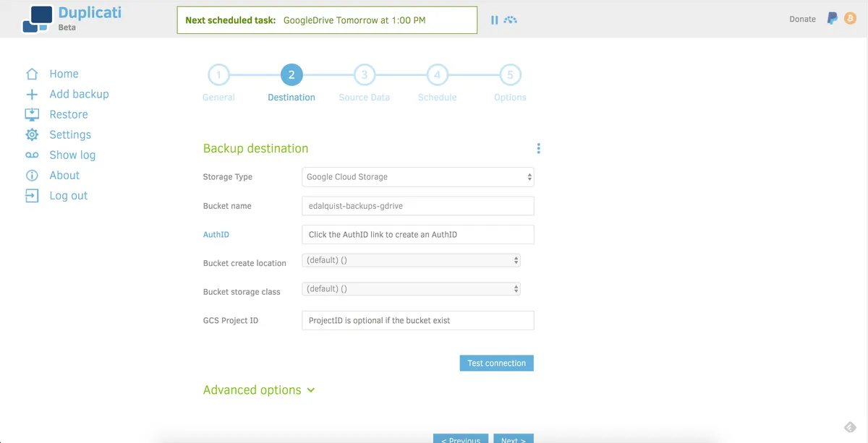The image size is (868, 443).
Task: Click the Log out icon
Action: (x=32, y=196)
